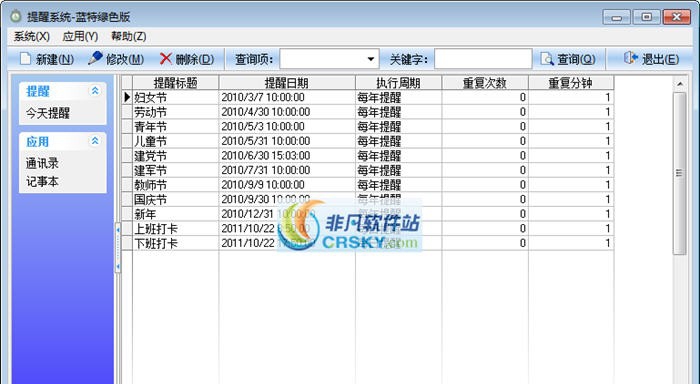The image size is (700, 384).
Task: Select the 国庆节 reminder row
Action: tap(368, 200)
